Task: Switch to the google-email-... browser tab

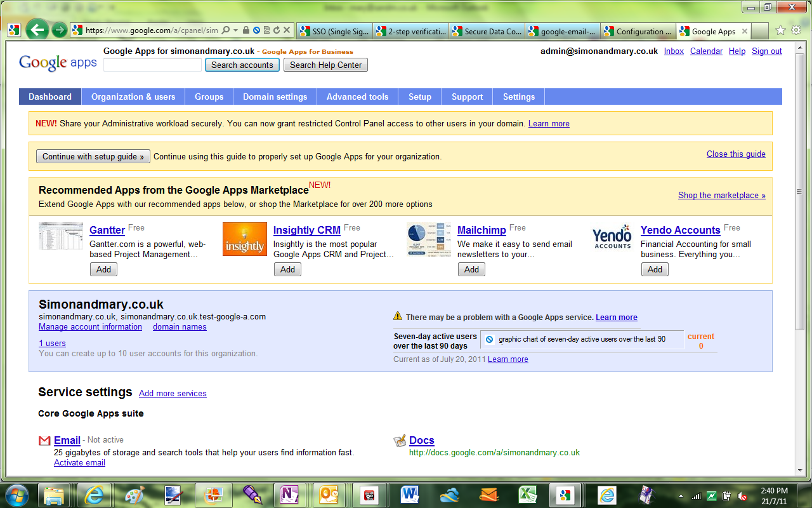Action: (563, 31)
